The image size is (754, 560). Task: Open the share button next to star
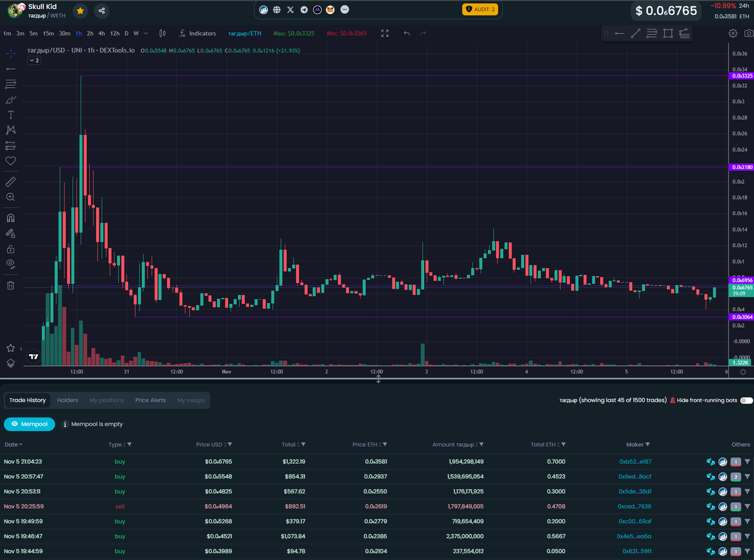coord(102,11)
